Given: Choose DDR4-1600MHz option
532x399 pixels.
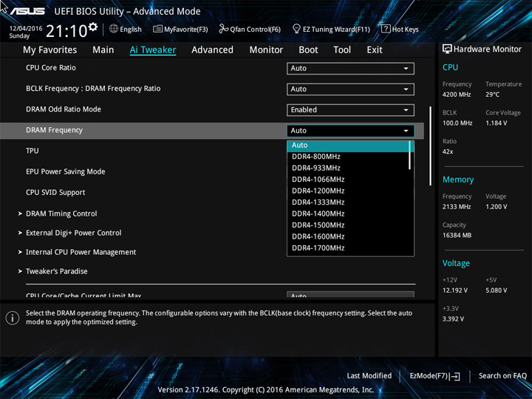Looking at the screenshot, I should [349, 236].
